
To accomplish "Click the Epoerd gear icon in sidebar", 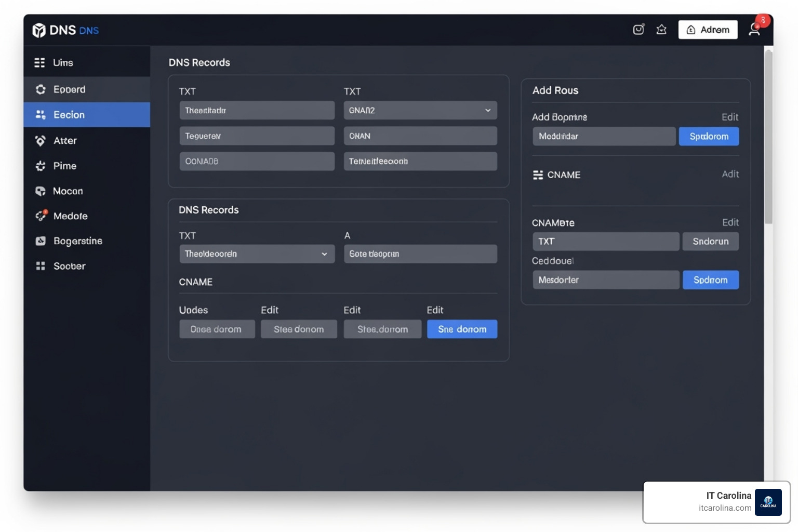I will point(41,89).
